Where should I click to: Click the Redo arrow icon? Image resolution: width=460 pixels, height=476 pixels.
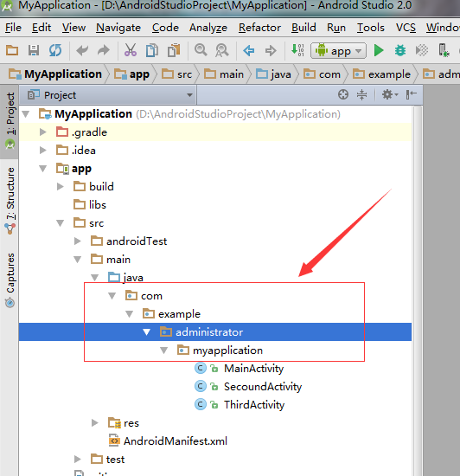click(x=104, y=50)
